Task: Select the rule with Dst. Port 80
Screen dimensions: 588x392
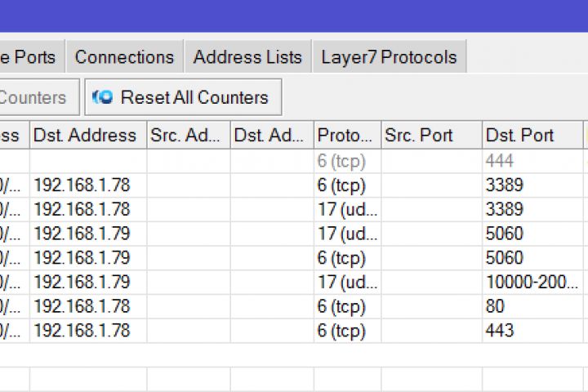Action: click(x=495, y=307)
